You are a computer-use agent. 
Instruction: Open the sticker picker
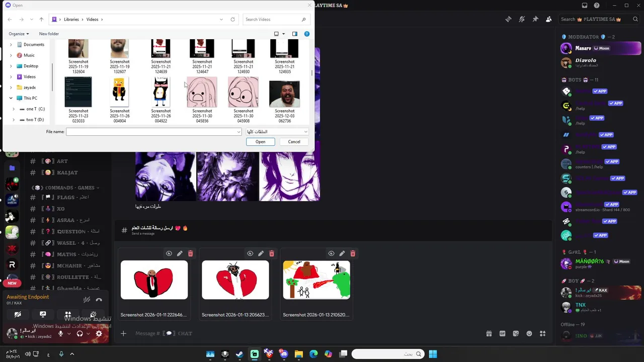[516, 333]
